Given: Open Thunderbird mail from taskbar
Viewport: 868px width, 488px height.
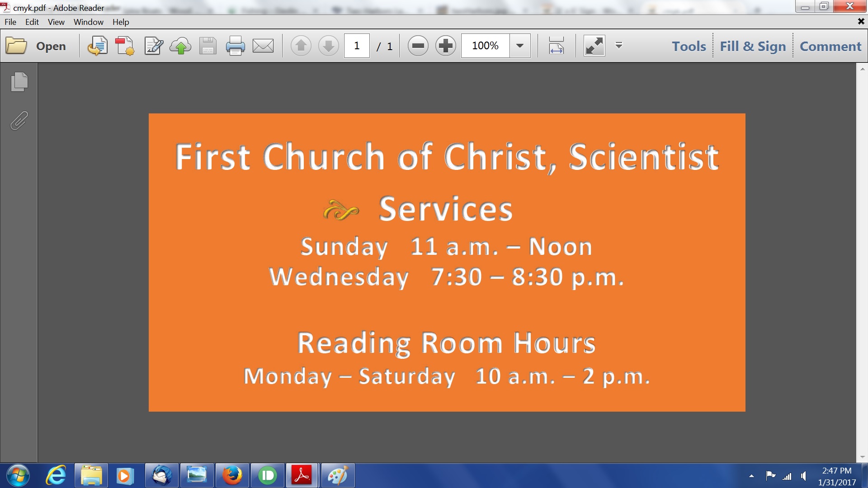Looking at the screenshot, I should coord(161,475).
